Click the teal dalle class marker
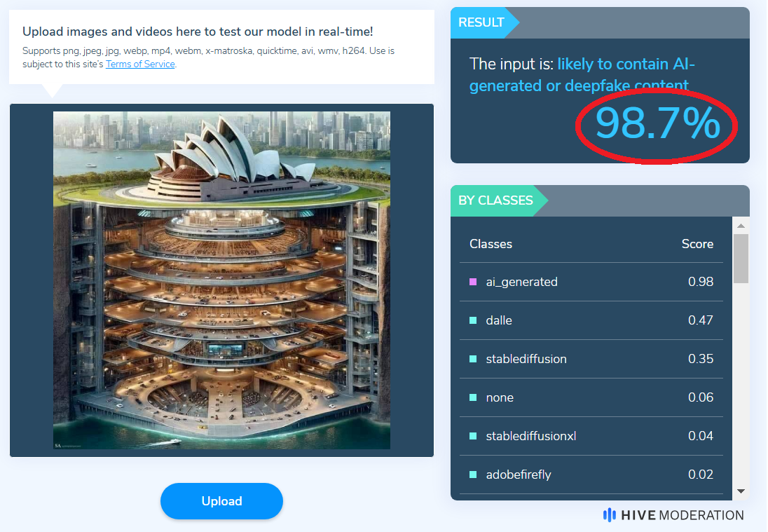 pyautogui.click(x=473, y=320)
